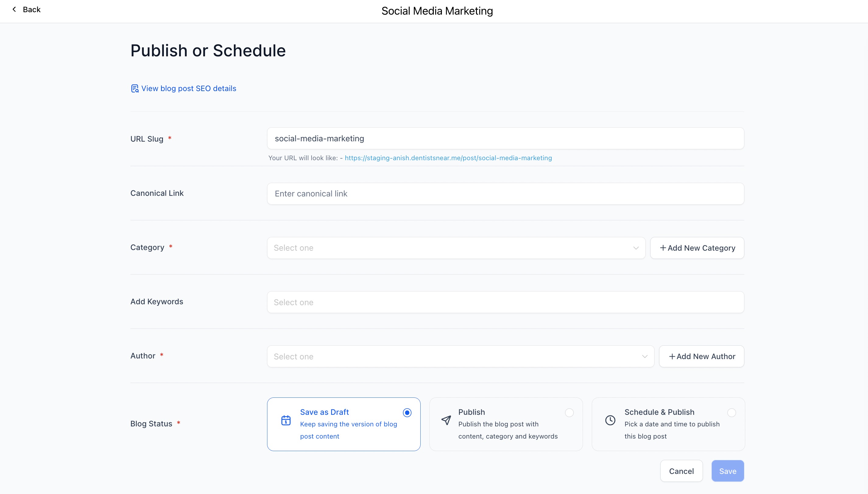Click 'Your URL will look like:' helper text
The image size is (868, 494).
(303, 158)
